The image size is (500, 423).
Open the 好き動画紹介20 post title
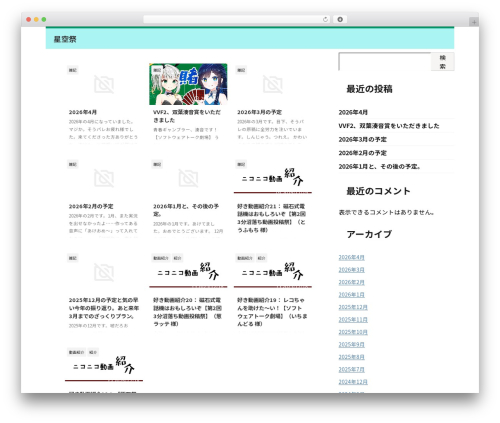187,312
